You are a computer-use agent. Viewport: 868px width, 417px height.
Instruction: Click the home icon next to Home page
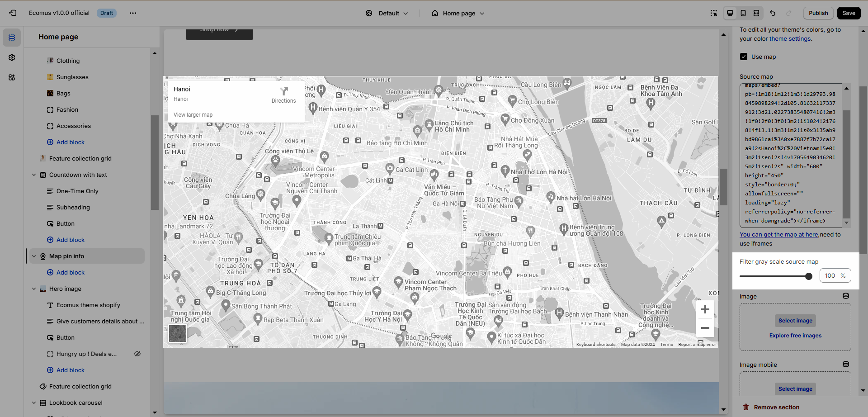coord(434,13)
